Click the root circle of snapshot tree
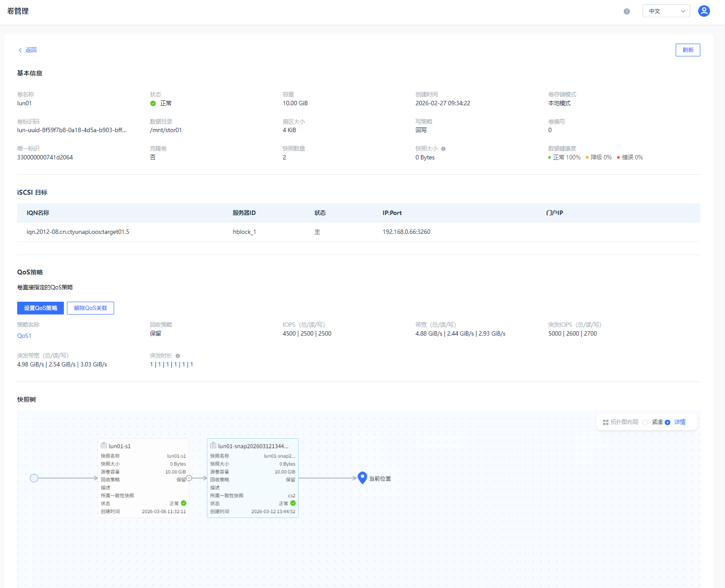Screen dimensions: 725x588 tap(34, 478)
